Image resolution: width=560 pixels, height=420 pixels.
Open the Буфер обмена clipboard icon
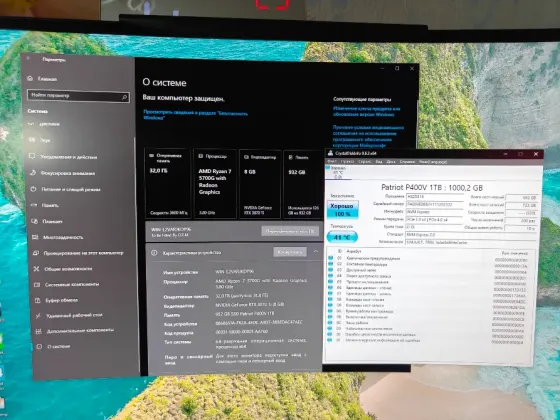pos(37,300)
